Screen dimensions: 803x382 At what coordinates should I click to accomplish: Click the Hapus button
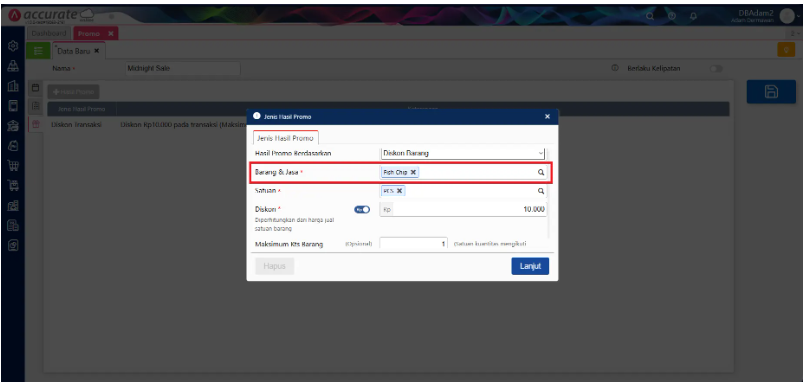point(274,266)
